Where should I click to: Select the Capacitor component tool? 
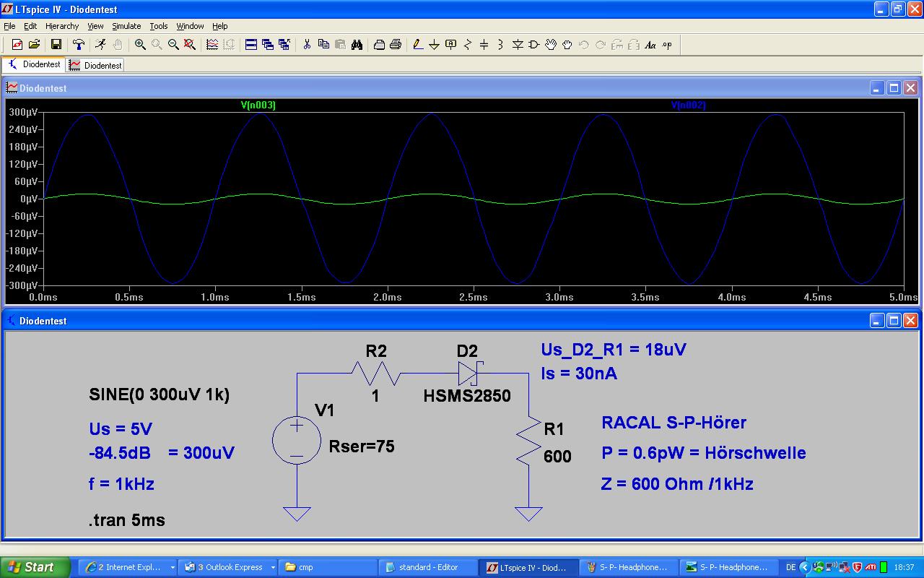pyautogui.click(x=484, y=45)
